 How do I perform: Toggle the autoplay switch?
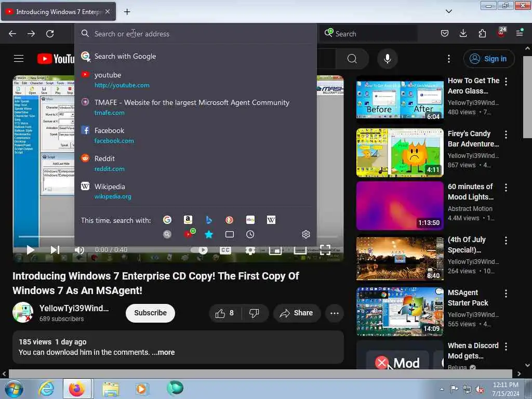coord(199,250)
